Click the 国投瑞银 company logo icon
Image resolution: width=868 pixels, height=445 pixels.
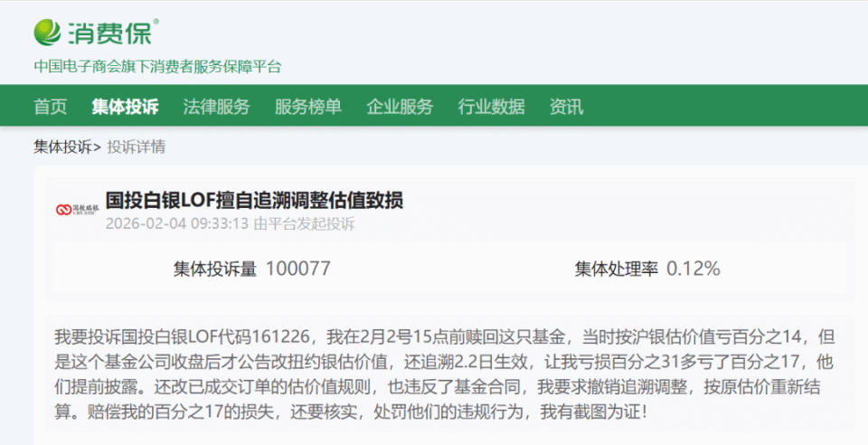78,209
